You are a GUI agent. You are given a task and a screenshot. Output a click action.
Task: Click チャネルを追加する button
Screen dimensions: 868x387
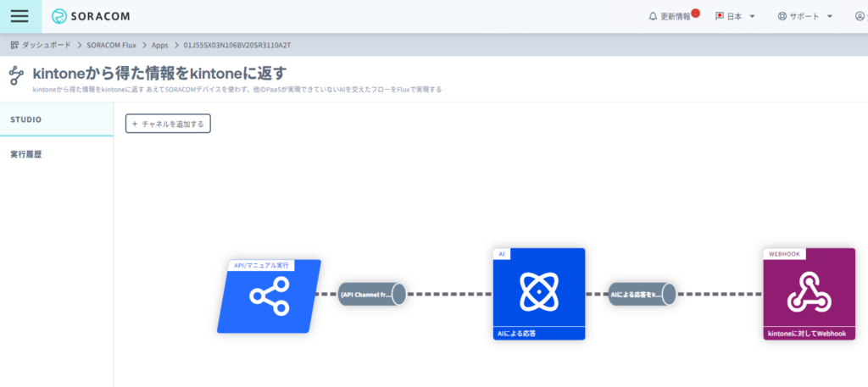point(168,124)
